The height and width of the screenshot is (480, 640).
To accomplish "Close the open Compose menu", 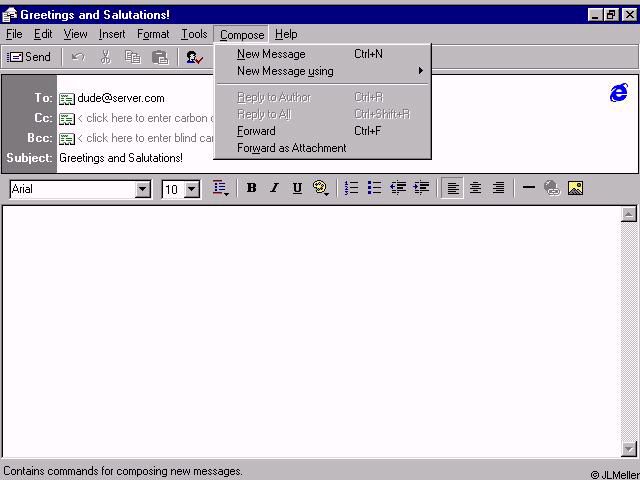I will pyautogui.click(x=242, y=35).
